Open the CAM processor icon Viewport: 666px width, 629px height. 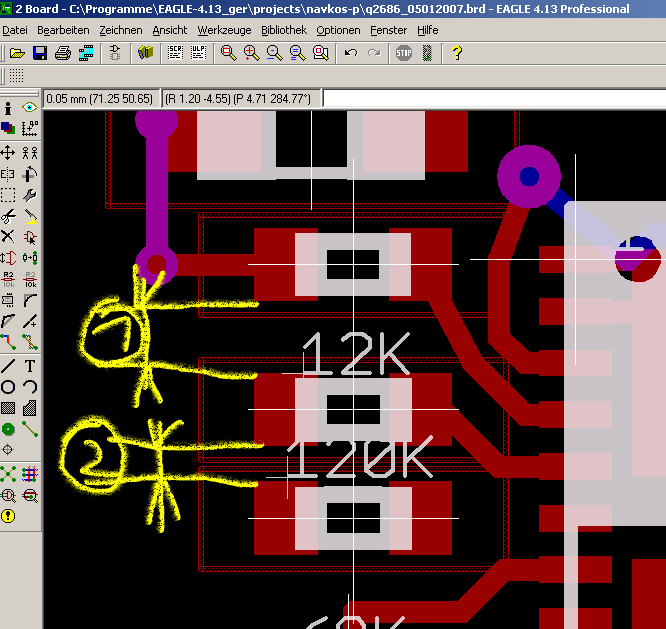tap(86, 53)
